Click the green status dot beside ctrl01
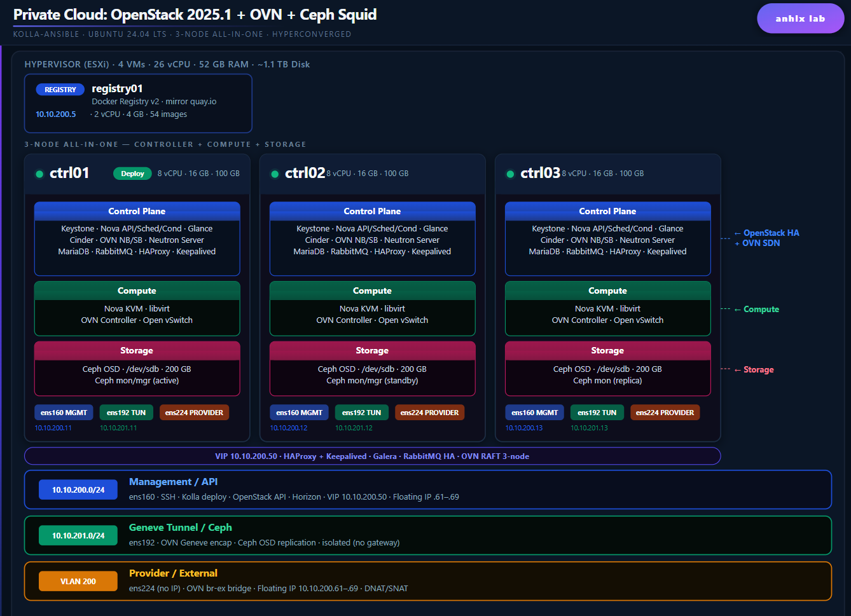Viewport: 851px width, 616px height. pyautogui.click(x=39, y=174)
